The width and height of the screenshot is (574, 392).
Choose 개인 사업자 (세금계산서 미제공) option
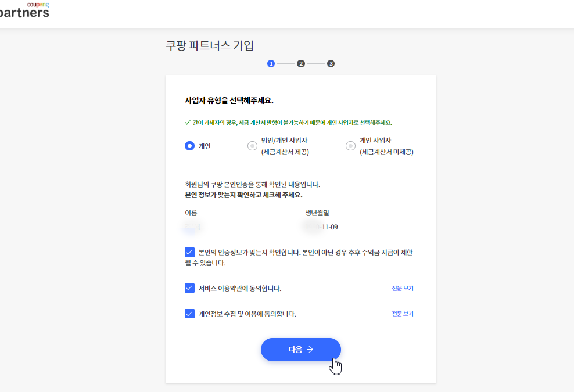click(x=350, y=145)
